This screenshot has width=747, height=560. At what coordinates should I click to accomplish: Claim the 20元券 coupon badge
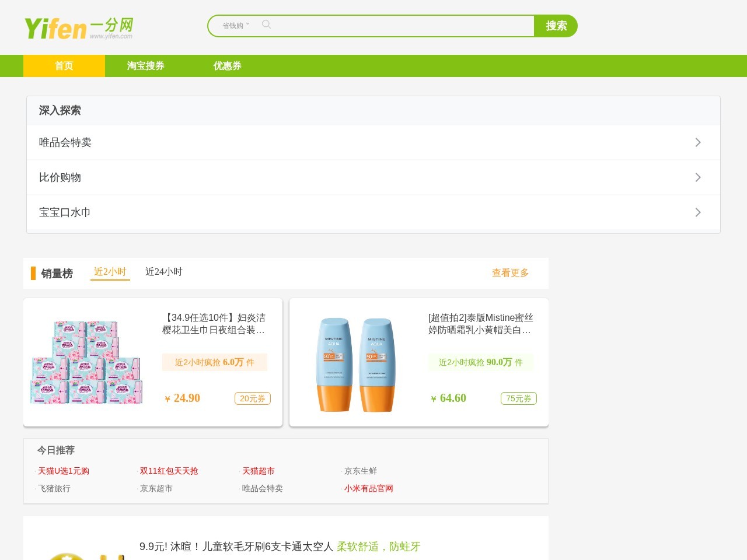coord(252,398)
